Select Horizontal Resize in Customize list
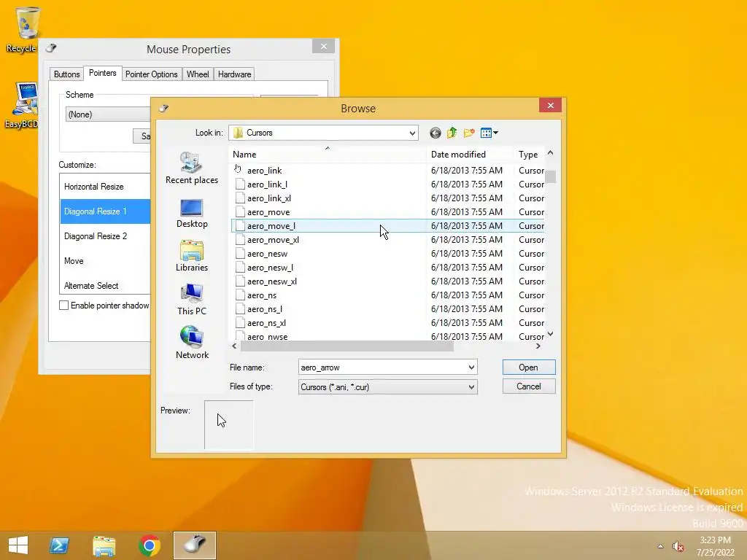Viewport: 747px width, 560px height. pos(105,187)
